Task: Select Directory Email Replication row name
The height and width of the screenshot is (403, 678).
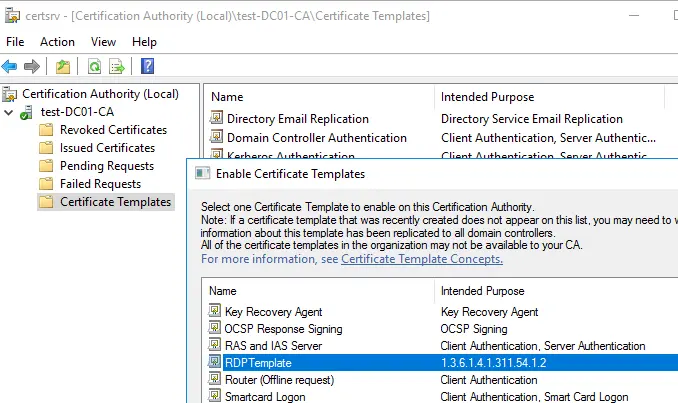Action: tap(298, 119)
